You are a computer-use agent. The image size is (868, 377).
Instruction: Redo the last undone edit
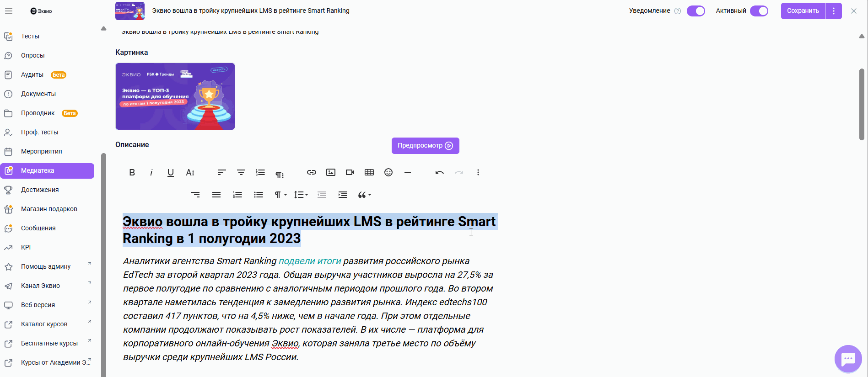(459, 172)
